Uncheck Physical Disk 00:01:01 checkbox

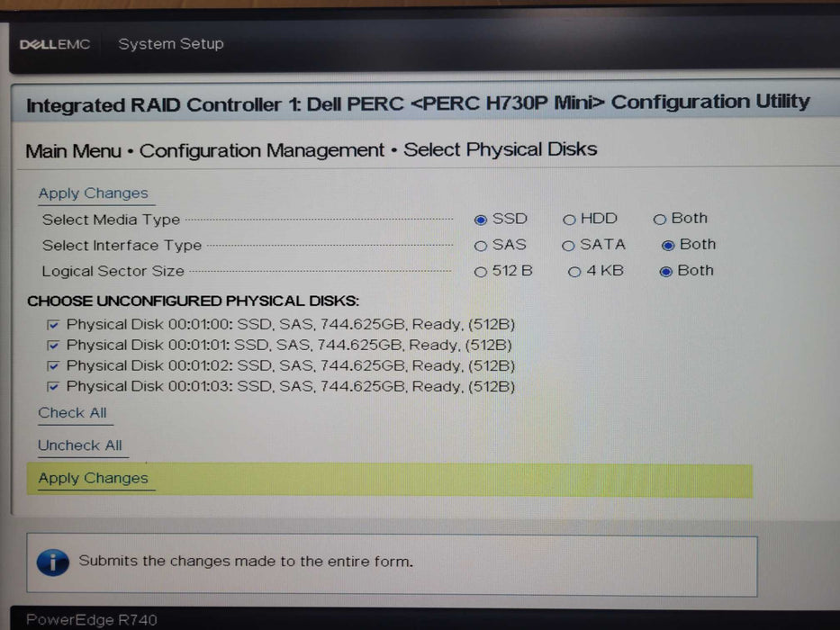[52, 345]
